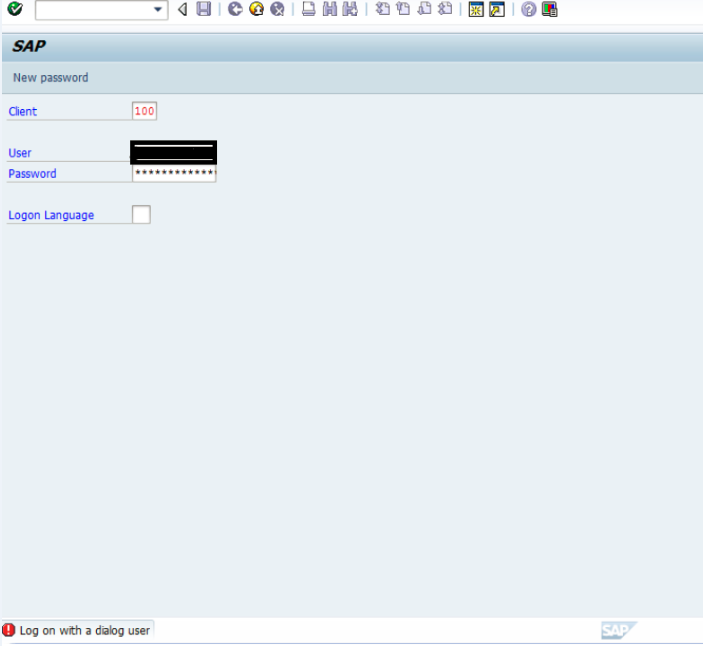The image size is (703, 646).
Task: Click the yellow Exit icon
Action: [x=256, y=9]
